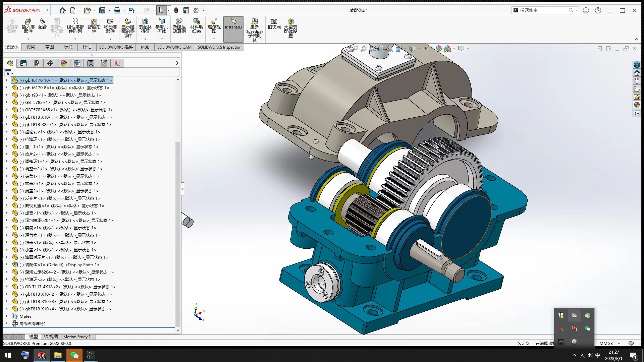Expand the 齿轮轴<1> tree node

point(6,132)
